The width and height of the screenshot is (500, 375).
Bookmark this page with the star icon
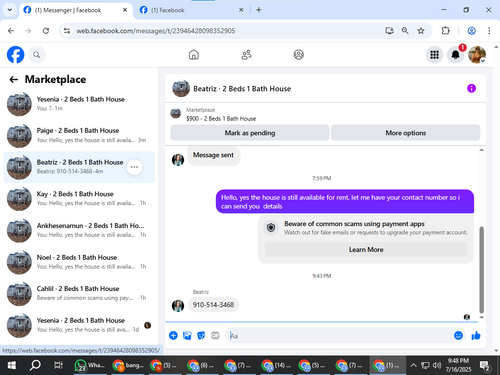click(421, 31)
